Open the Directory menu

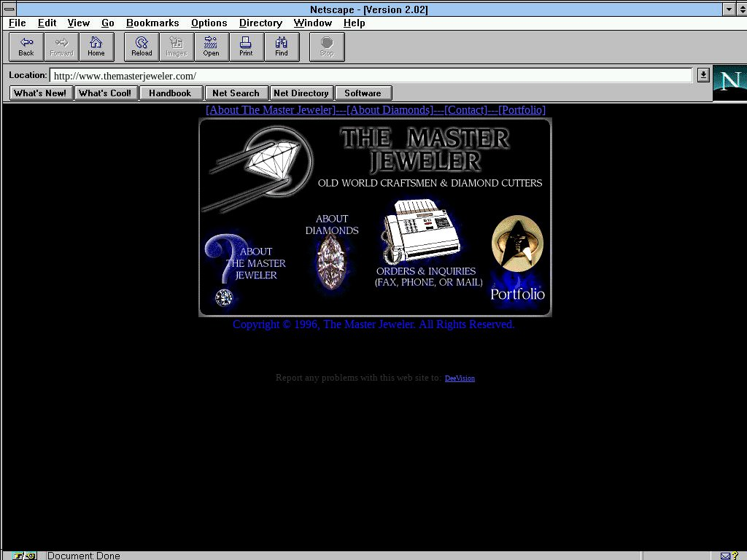coord(260,23)
